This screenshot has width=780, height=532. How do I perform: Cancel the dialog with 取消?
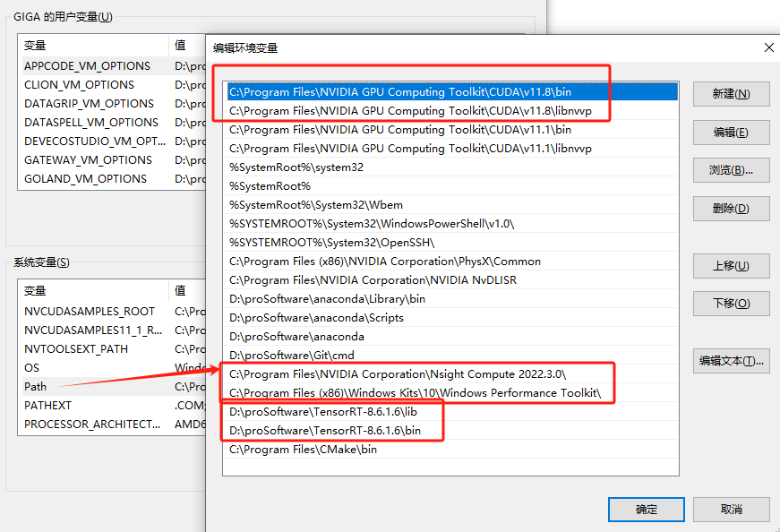coord(732,510)
